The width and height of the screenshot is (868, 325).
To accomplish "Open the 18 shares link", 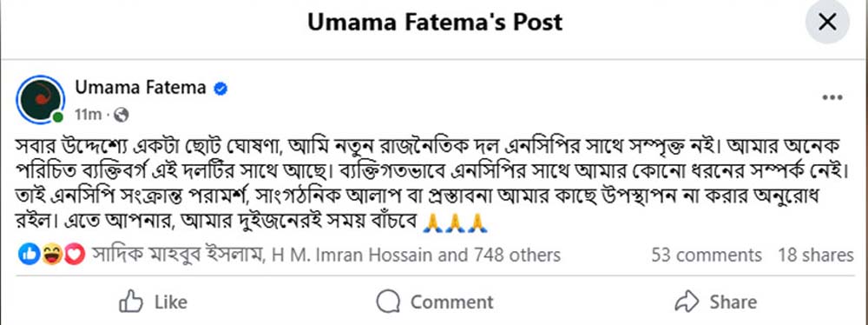I will click(816, 255).
